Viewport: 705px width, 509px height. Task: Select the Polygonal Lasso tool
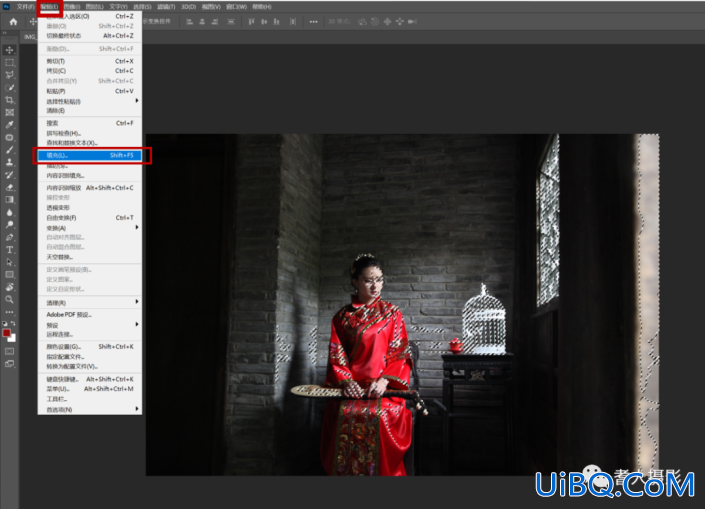pyautogui.click(x=9, y=75)
